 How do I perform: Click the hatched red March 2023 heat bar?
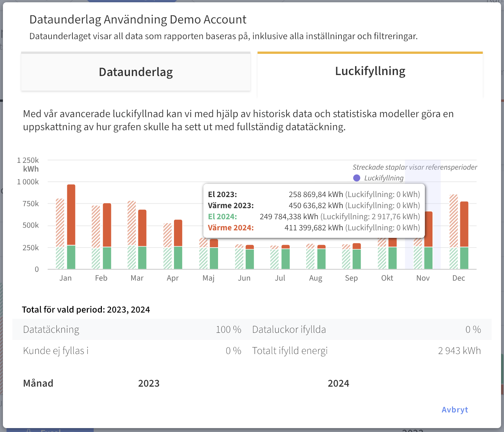click(132, 223)
